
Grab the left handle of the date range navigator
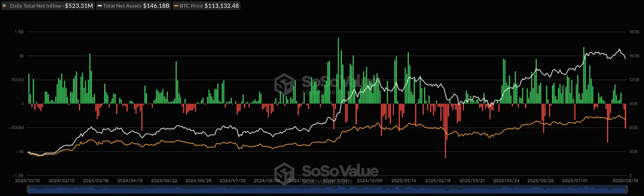pos(28,190)
